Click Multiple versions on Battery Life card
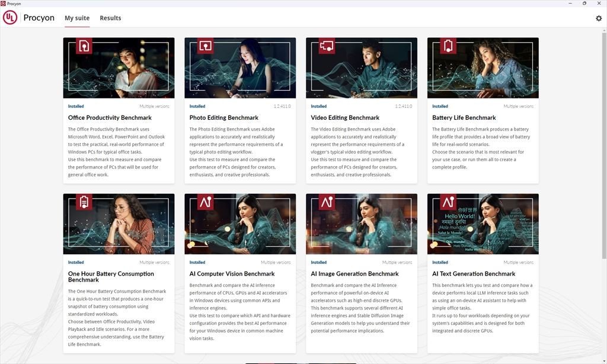The width and height of the screenshot is (607, 364). pos(518,106)
